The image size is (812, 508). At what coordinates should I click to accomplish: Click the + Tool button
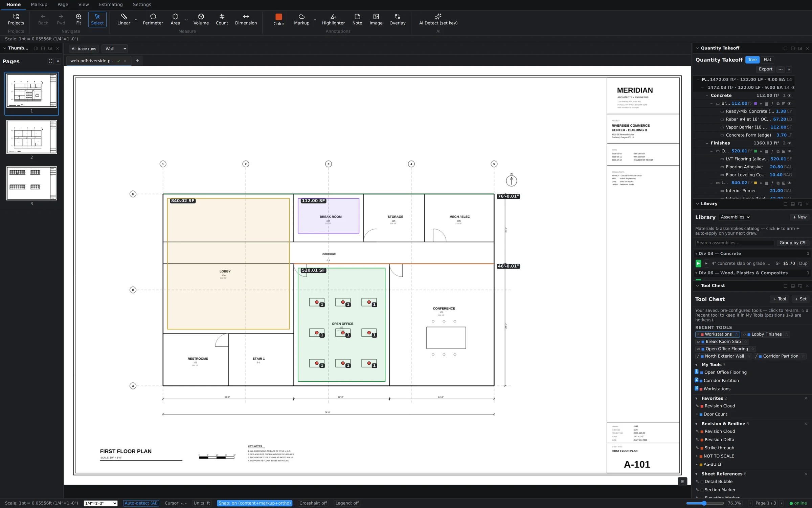(780, 299)
